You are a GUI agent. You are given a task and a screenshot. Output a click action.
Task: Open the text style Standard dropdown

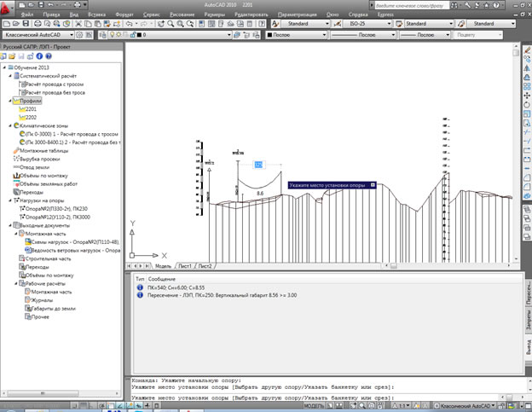pos(305,24)
